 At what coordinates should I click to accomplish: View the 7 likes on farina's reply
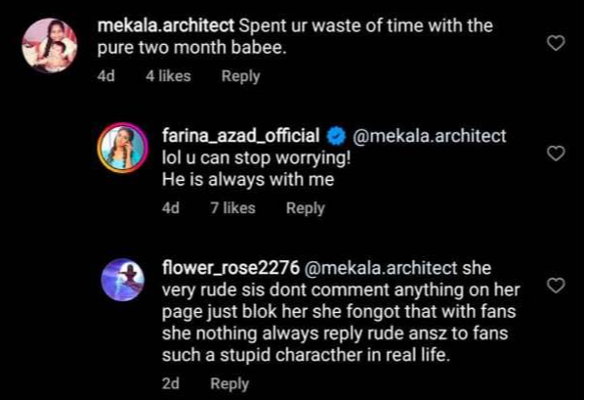point(233,208)
